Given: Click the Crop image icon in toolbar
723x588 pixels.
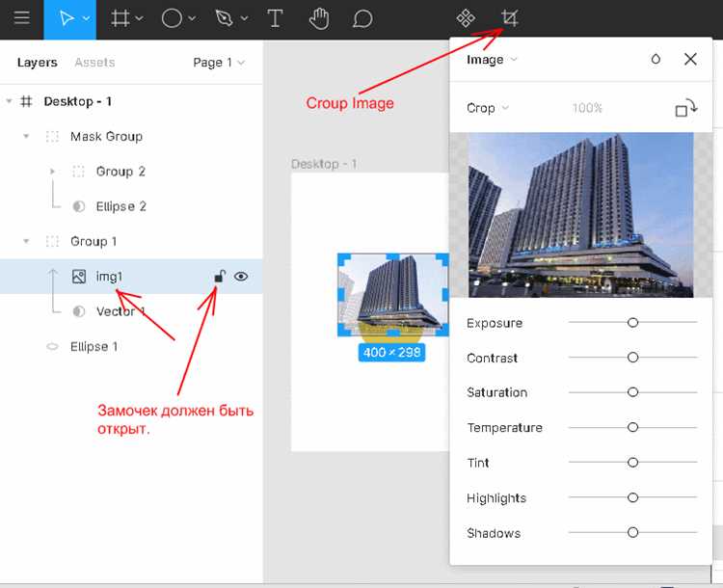Looking at the screenshot, I should pyautogui.click(x=510, y=18).
